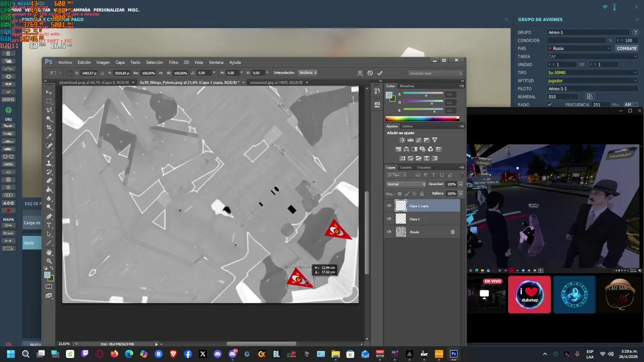Open the i love dubstep stream card
The image size is (644, 362).
[x=529, y=295]
